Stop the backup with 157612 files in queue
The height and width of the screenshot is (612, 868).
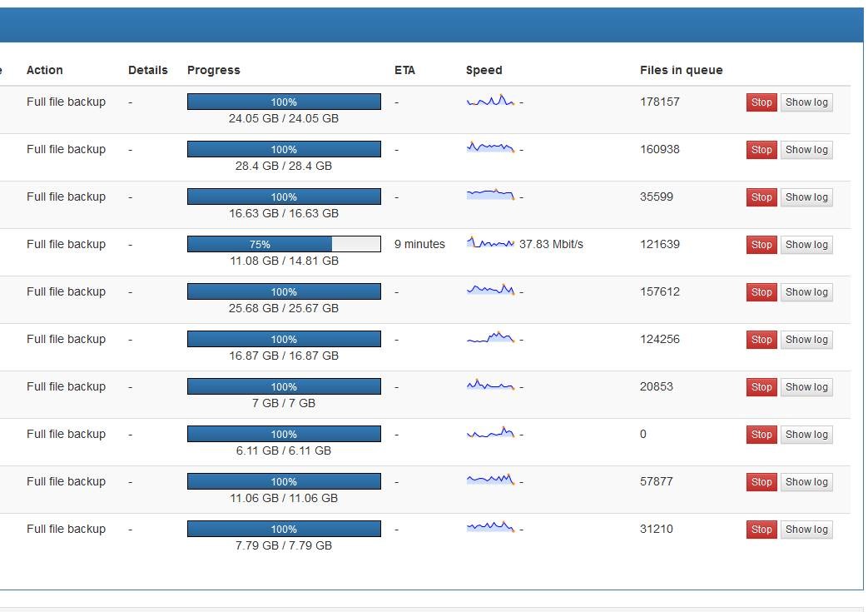click(761, 292)
